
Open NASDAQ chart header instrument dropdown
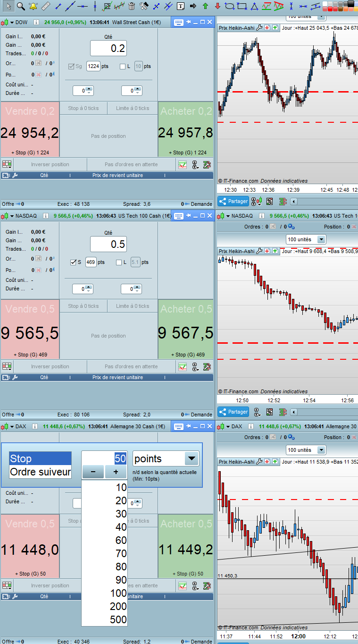click(x=227, y=216)
